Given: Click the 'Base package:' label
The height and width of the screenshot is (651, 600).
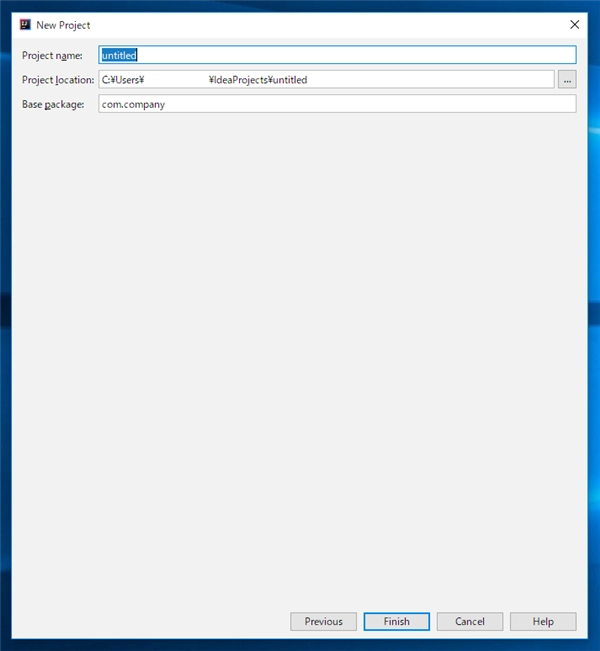Looking at the screenshot, I should (x=53, y=104).
